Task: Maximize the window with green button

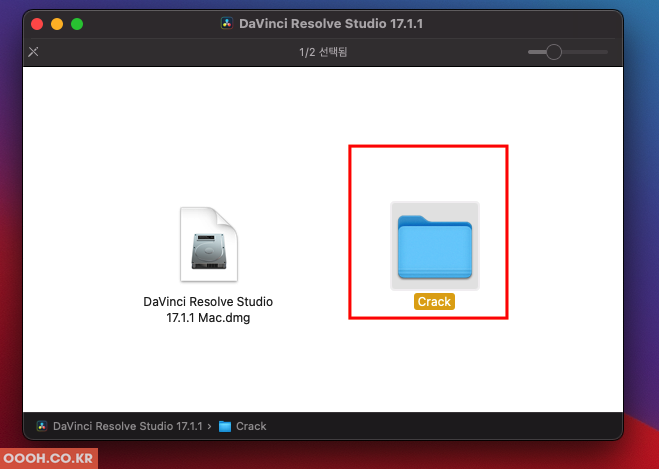Action: 77,24
